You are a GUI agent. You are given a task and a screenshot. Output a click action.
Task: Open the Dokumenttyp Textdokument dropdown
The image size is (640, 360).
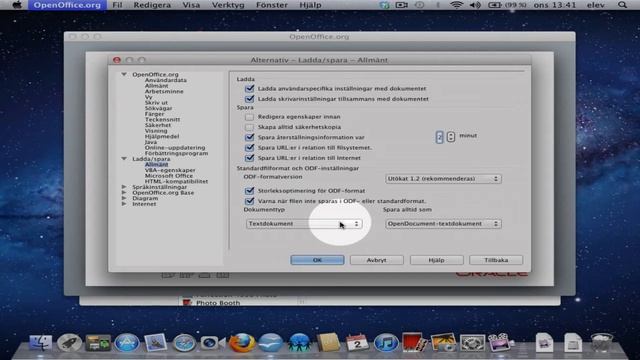[x=304, y=224]
